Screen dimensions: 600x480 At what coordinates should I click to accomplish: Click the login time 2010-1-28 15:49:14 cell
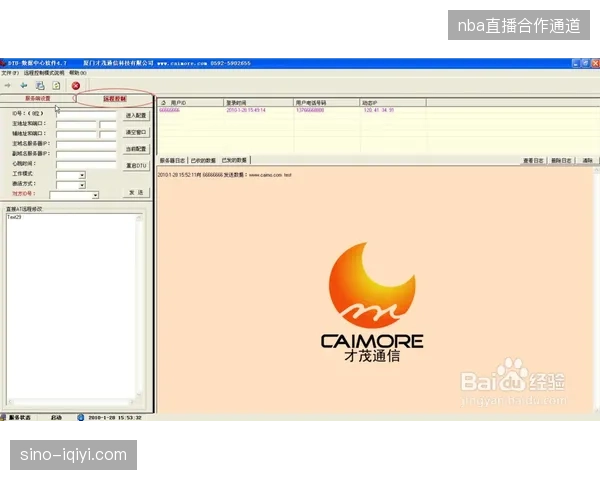click(x=246, y=110)
